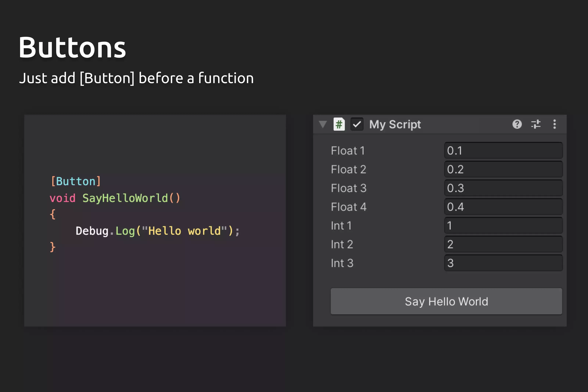Click the Float 1 value field
This screenshot has height=392, width=588.
[x=503, y=151]
